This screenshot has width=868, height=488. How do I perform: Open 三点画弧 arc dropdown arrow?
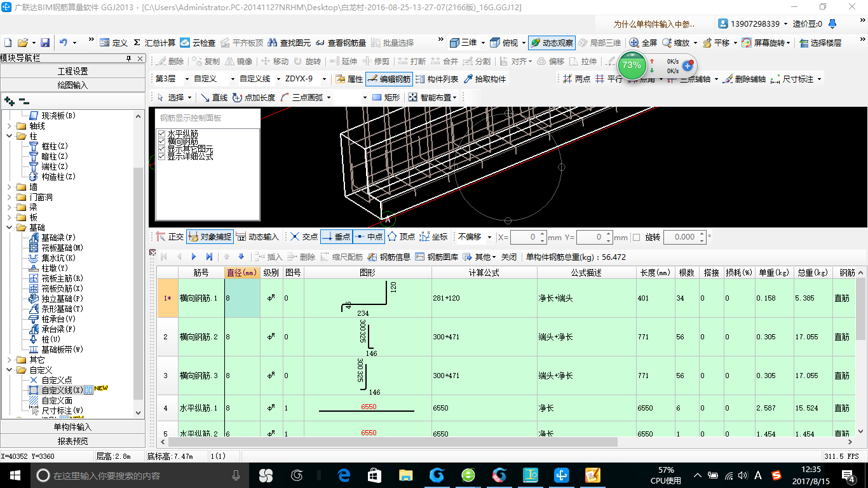tap(327, 97)
